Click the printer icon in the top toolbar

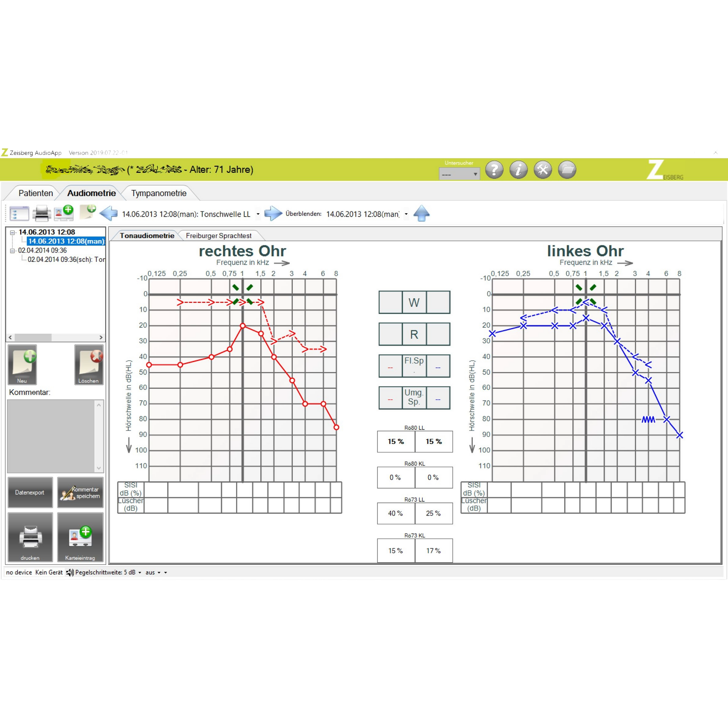point(42,214)
